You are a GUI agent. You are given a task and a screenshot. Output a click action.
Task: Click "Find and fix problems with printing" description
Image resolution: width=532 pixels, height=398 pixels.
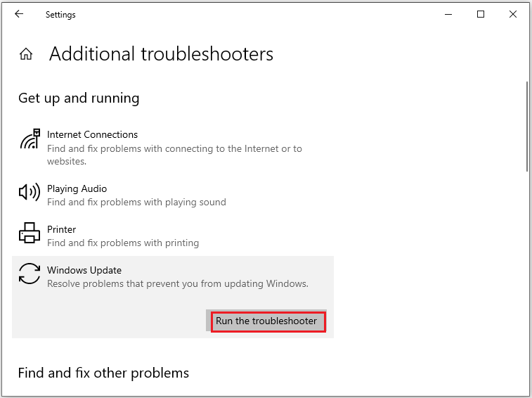[123, 243]
